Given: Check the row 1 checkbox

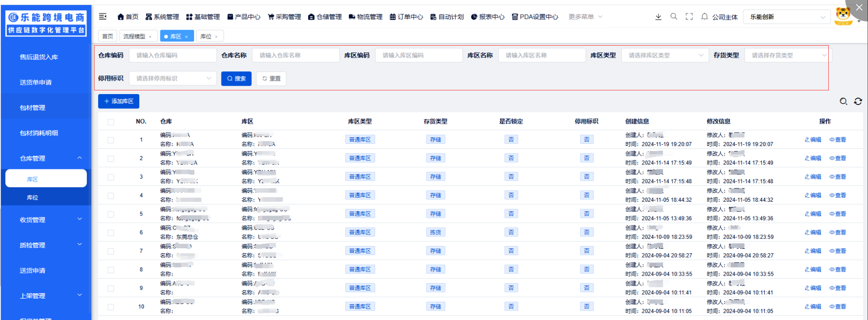Looking at the screenshot, I should tap(111, 140).
